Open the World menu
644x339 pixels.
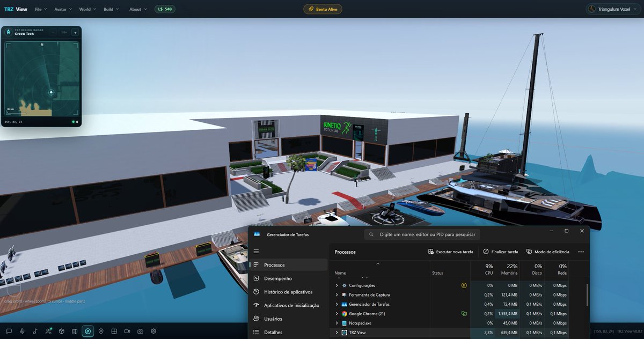(87, 9)
